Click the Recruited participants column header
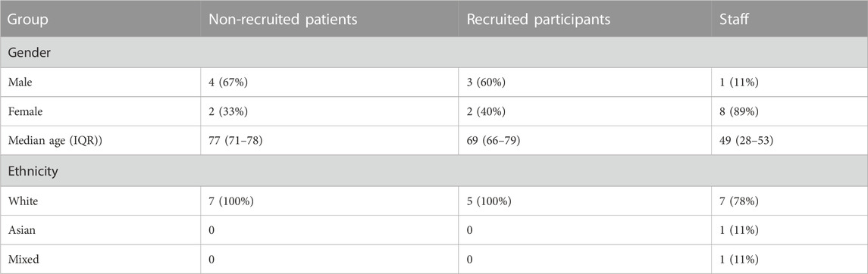Screen dimensions: 868x274 [539, 20]
